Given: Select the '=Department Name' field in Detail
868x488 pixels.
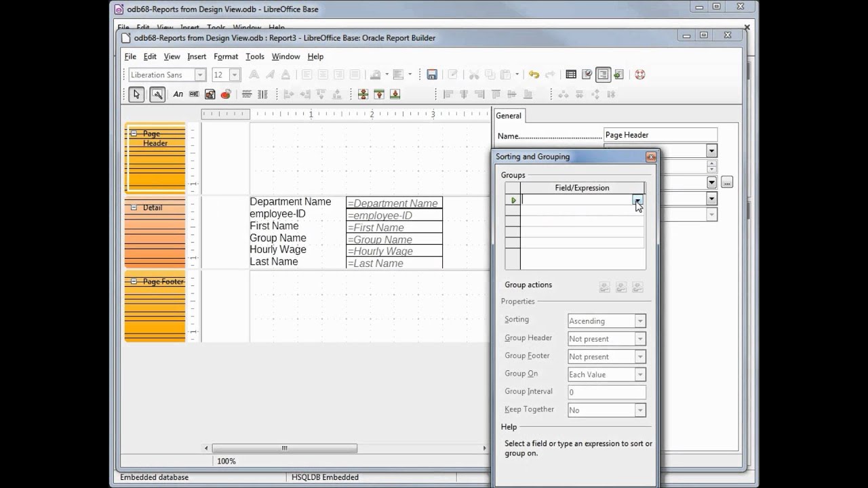Looking at the screenshot, I should (394, 203).
